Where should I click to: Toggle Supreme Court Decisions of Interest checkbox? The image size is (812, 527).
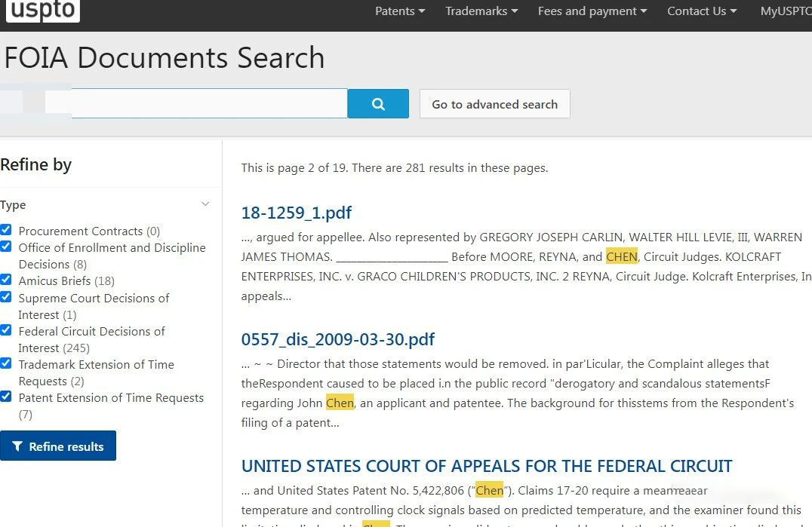tap(6, 297)
